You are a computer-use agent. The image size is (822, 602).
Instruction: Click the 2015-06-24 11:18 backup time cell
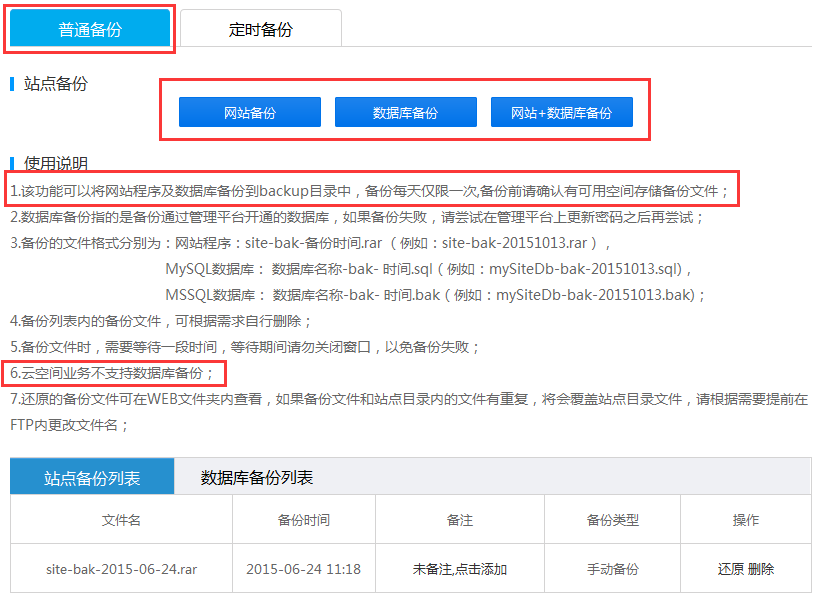(x=303, y=569)
